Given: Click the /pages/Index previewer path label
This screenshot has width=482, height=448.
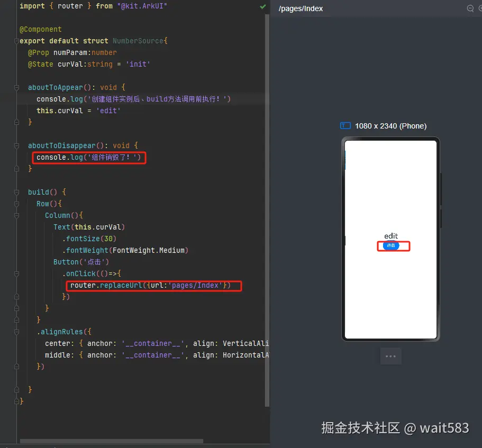Looking at the screenshot, I should (301, 8).
